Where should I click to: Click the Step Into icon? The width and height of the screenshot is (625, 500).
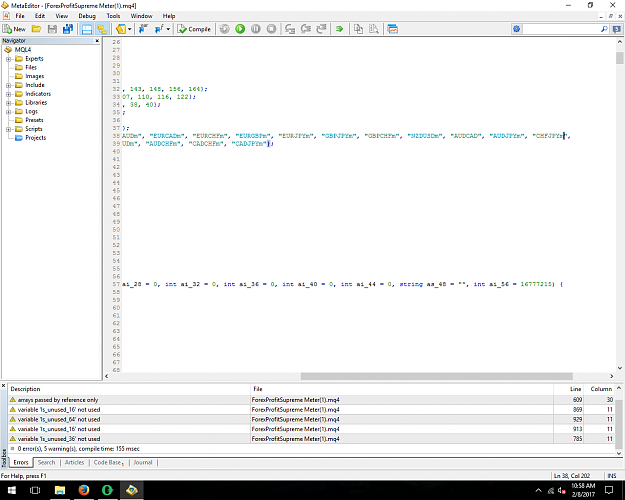290,29
